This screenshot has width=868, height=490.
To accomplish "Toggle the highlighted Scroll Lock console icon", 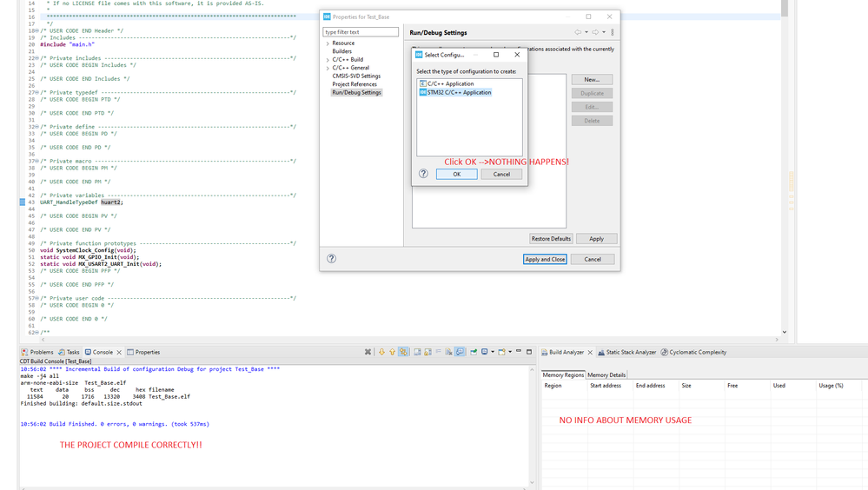I will (460, 352).
